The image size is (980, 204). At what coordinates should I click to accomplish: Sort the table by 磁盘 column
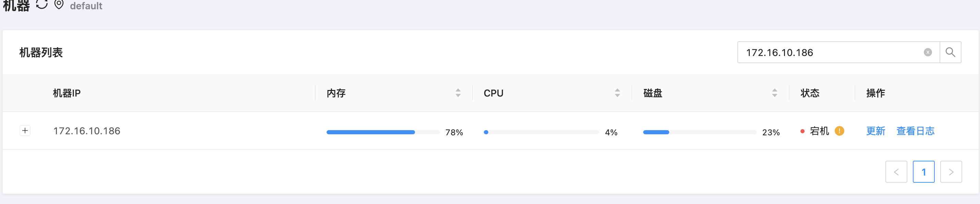774,93
